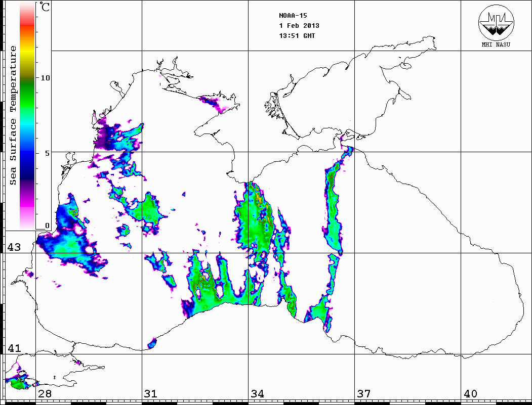Click the °C unit label

tap(45, 7)
